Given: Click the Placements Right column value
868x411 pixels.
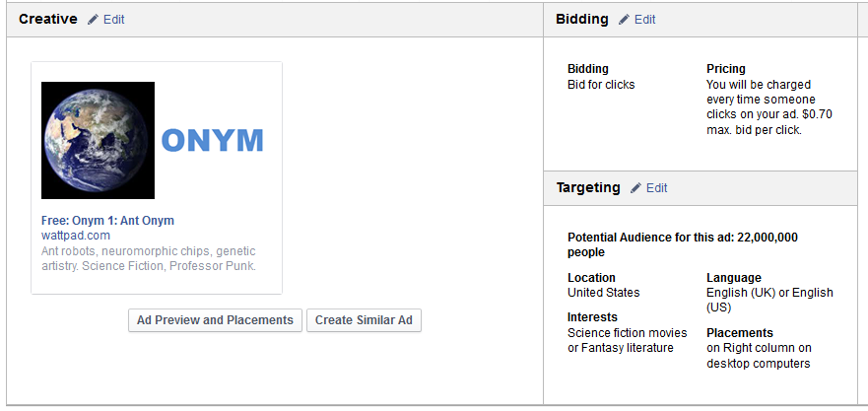Looking at the screenshot, I should pyautogui.click(x=758, y=356).
